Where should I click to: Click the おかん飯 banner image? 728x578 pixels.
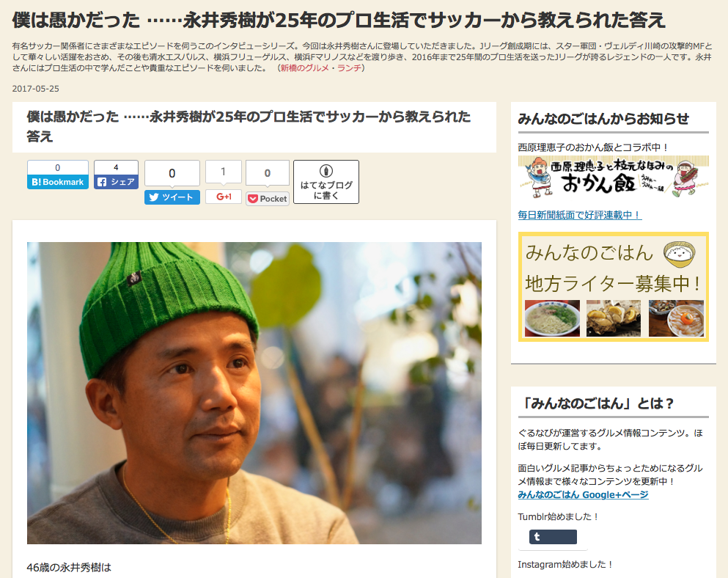[x=614, y=177]
